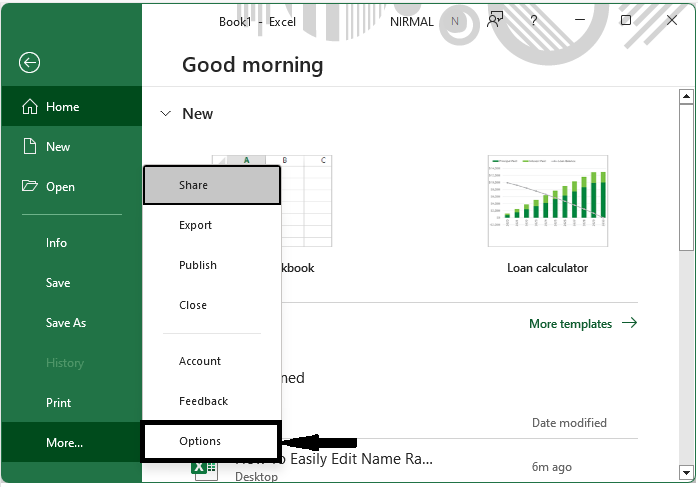Viewport: 698px width, 487px height.
Task: Click the New blank page icon
Action: click(x=30, y=146)
